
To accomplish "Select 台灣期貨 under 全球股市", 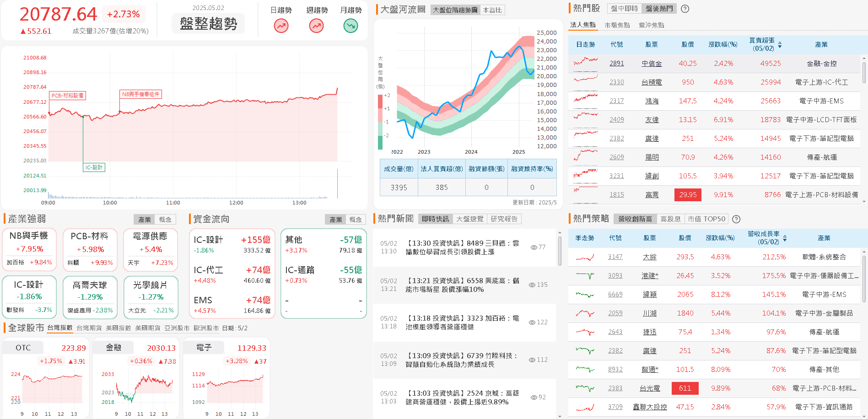I will (x=89, y=328).
